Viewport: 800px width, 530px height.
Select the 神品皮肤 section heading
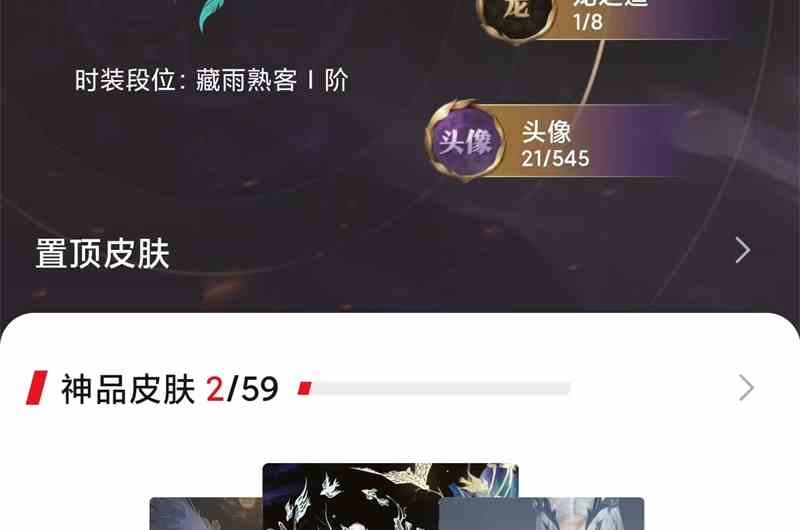(x=128, y=389)
